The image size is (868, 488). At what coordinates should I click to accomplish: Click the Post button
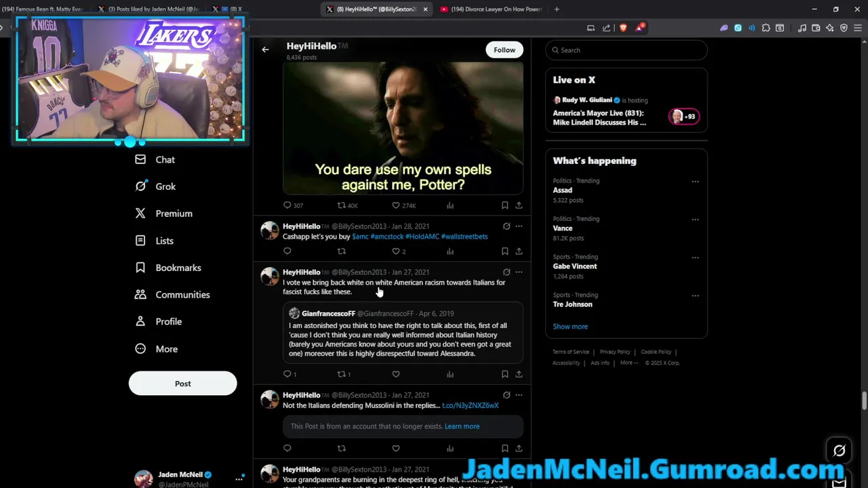(x=183, y=384)
